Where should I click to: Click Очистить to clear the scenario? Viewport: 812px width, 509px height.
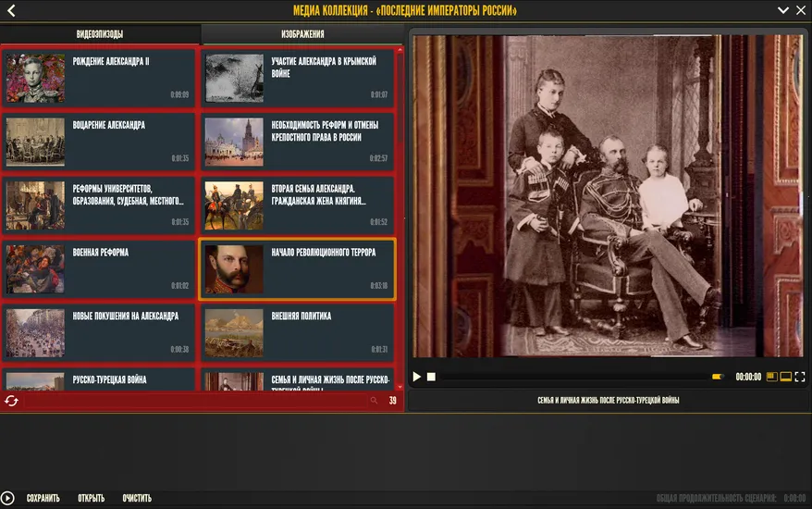click(137, 499)
